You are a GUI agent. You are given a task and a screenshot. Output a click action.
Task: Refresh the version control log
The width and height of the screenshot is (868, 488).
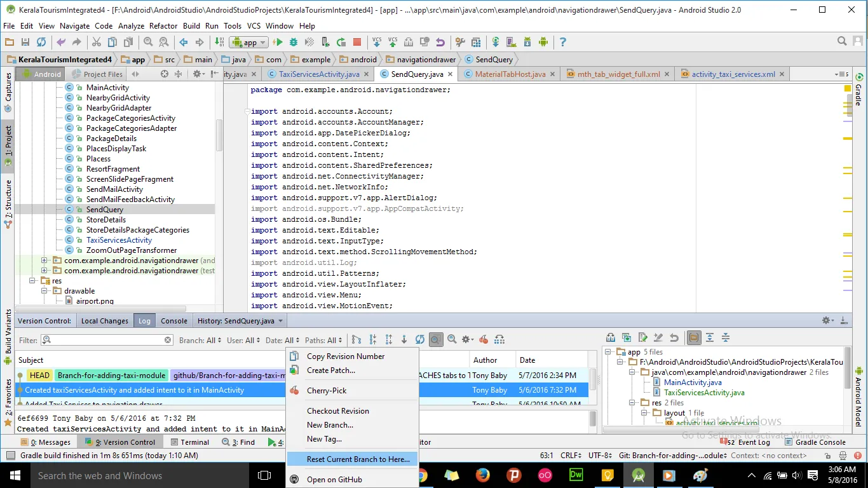420,340
